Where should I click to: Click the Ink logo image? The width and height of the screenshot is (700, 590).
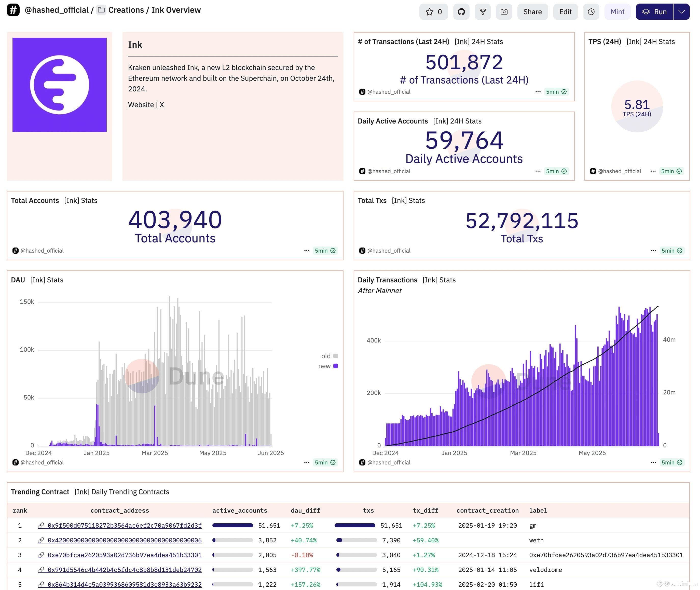tap(60, 85)
